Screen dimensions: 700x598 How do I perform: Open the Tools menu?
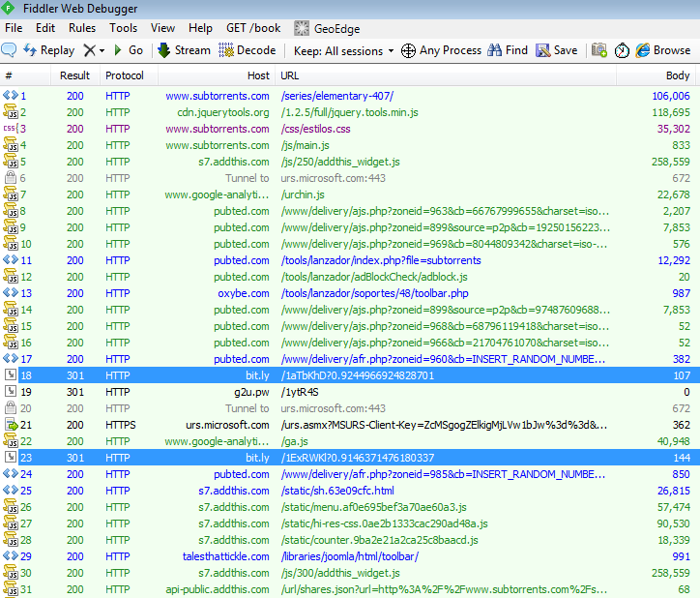coord(123,28)
